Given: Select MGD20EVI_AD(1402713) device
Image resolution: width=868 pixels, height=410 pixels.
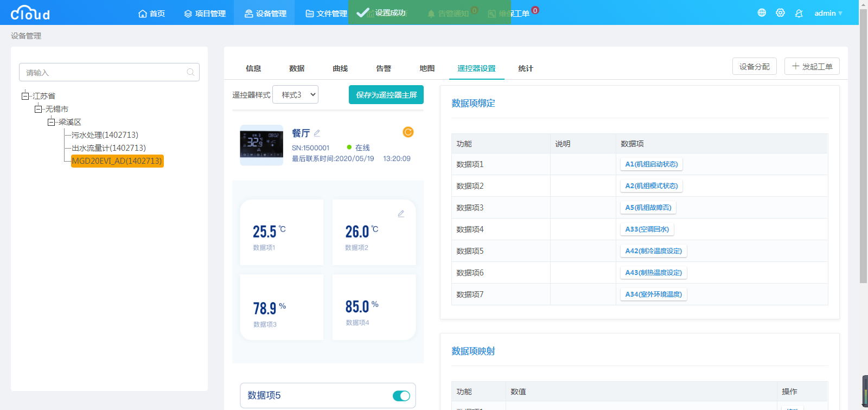Looking at the screenshot, I should (117, 161).
